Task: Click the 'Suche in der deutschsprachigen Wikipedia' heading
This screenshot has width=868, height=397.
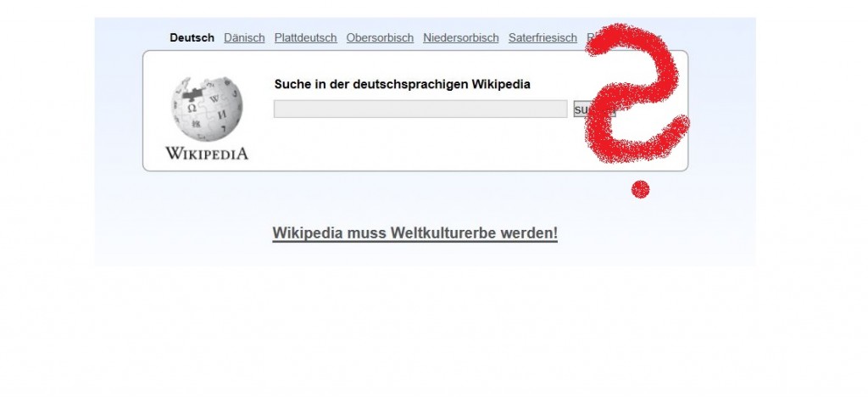Action: coord(403,84)
